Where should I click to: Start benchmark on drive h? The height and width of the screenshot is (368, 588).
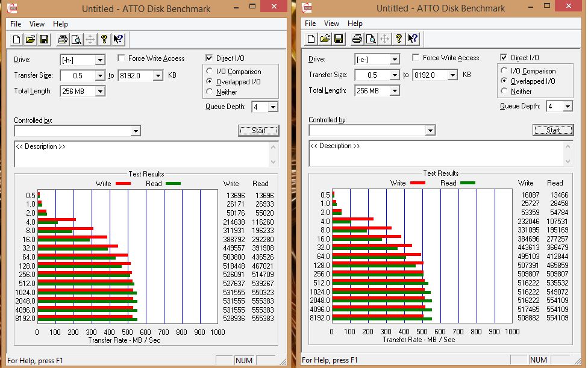(258, 131)
